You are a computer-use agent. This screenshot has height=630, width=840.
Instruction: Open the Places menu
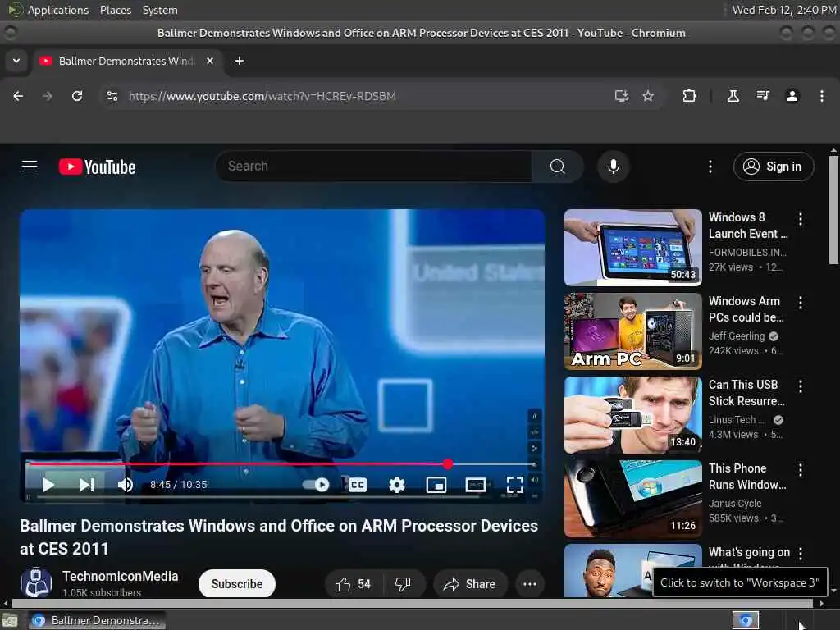click(x=115, y=10)
